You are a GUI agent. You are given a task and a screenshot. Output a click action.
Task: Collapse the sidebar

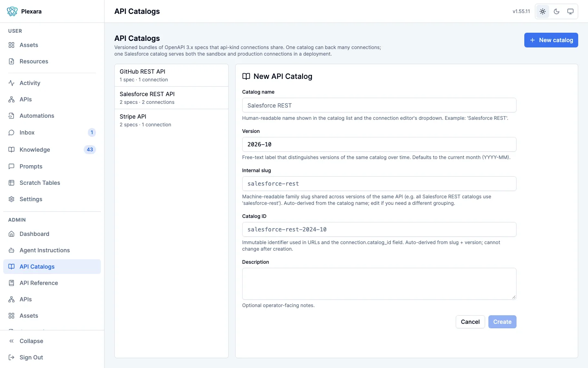(x=52, y=341)
